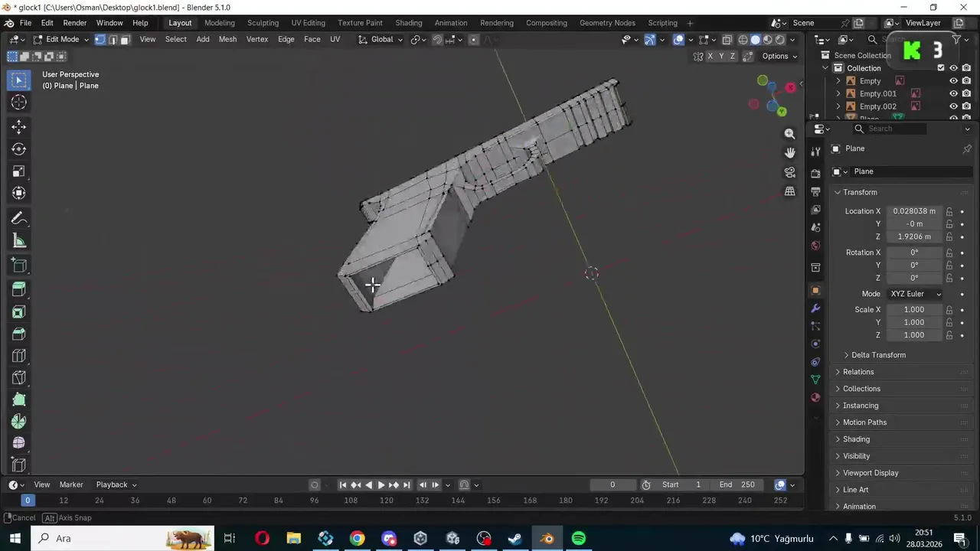Pick the Knife tool
Viewport: 980px width, 551px height.
(x=19, y=378)
